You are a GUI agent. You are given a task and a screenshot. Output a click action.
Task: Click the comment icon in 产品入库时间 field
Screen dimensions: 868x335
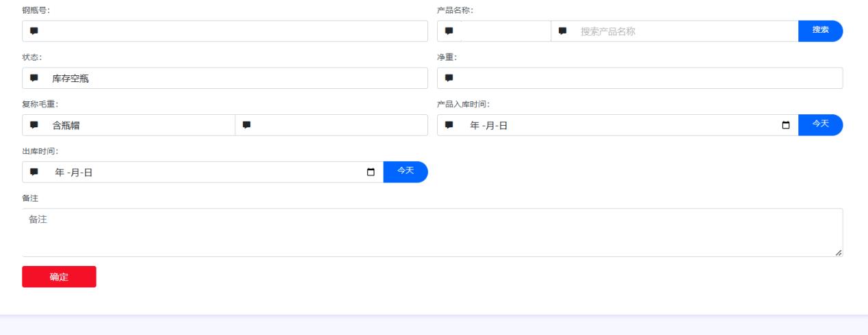(x=449, y=125)
